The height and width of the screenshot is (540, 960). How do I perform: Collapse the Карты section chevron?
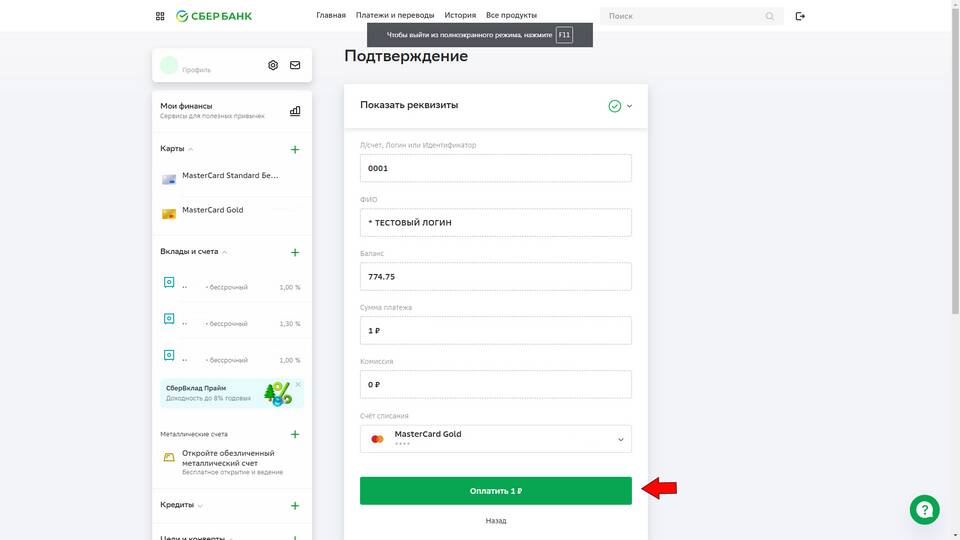191,149
